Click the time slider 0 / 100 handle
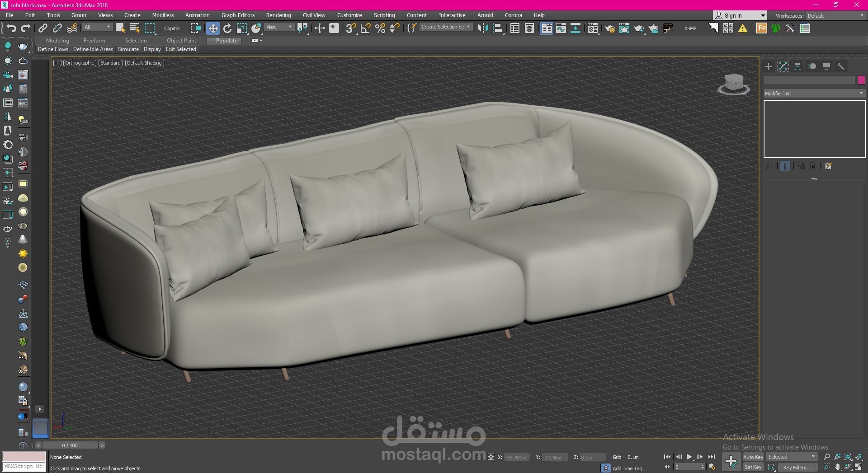 [70, 445]
